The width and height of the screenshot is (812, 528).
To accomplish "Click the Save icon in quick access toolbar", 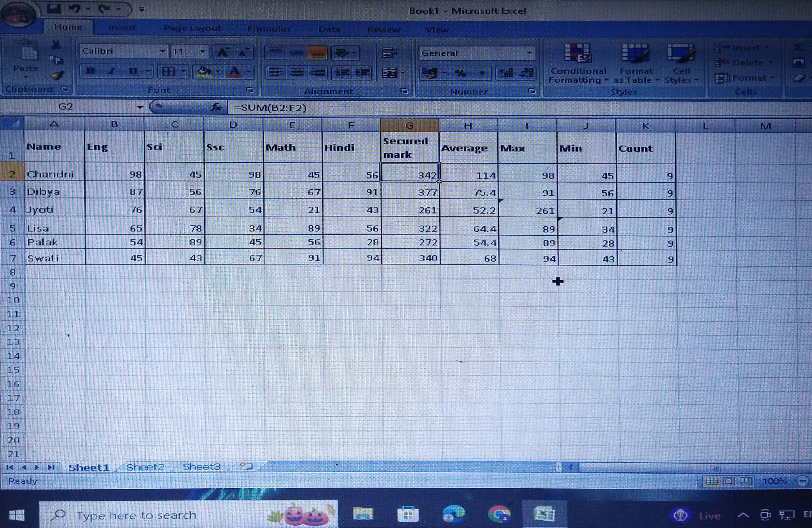I will (54, 9).
